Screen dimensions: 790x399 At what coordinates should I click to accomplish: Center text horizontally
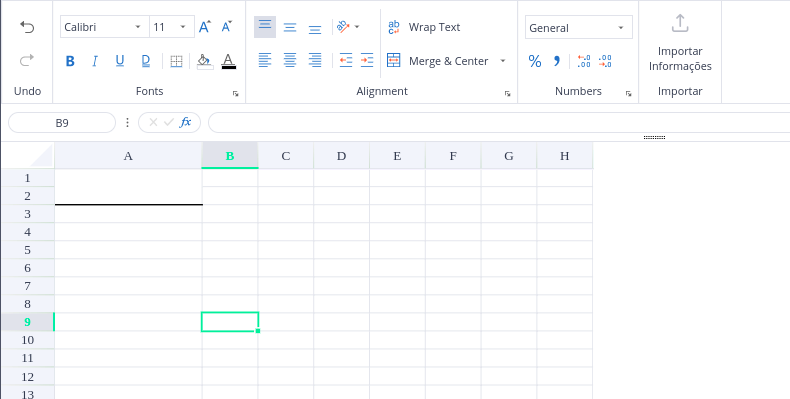(x=290, y=61)
